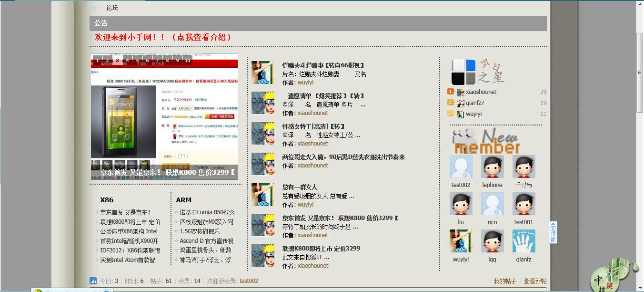Open qianfz7 name in 今日之星 ranking
The image size is (644, 292).
[475, 103]
